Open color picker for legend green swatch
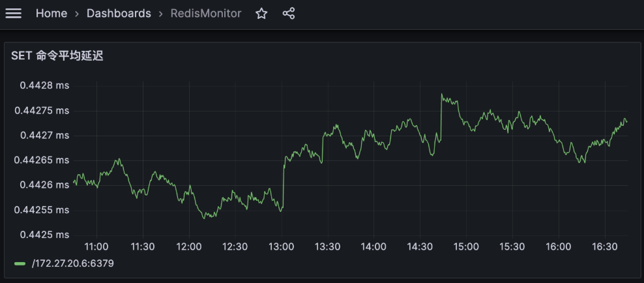 coord(20,263)
